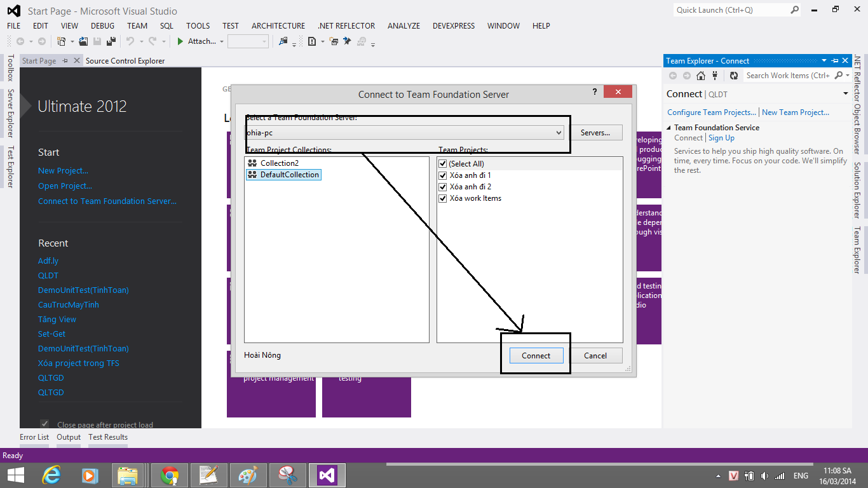The image size is (868, 488).
Task: Open Internet Explorer from the taskbar
Action: tap(51, 475)
